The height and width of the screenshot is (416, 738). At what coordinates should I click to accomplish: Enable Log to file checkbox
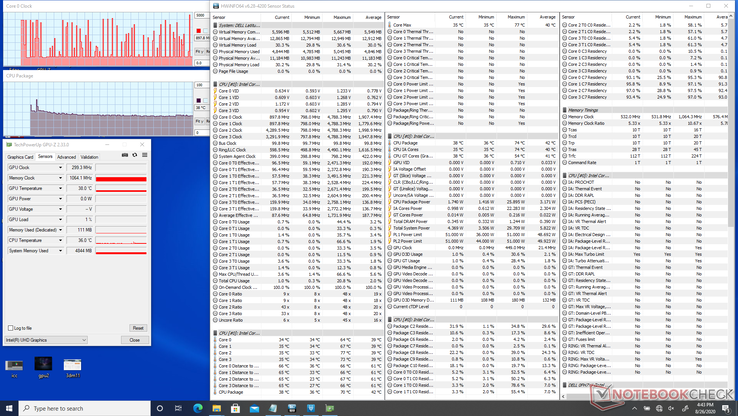[x=10, y=328]
